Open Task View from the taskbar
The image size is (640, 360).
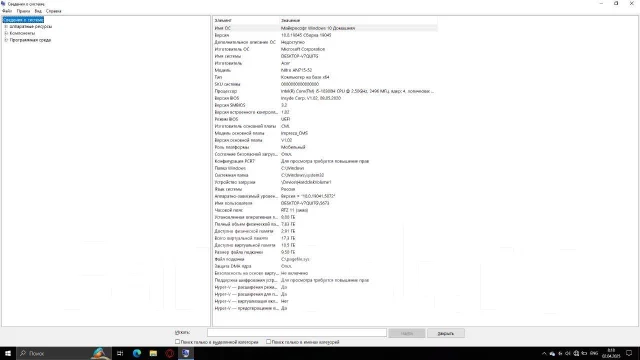tap(120, 353)
